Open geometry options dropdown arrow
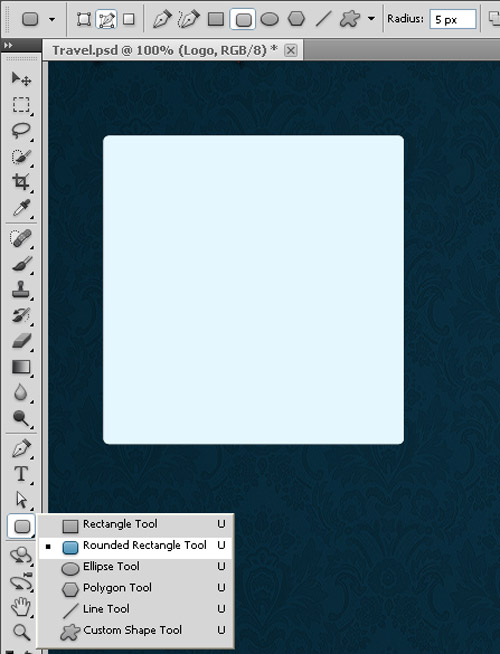This screenshot has height=654, width=500. (x=371, y=19)
